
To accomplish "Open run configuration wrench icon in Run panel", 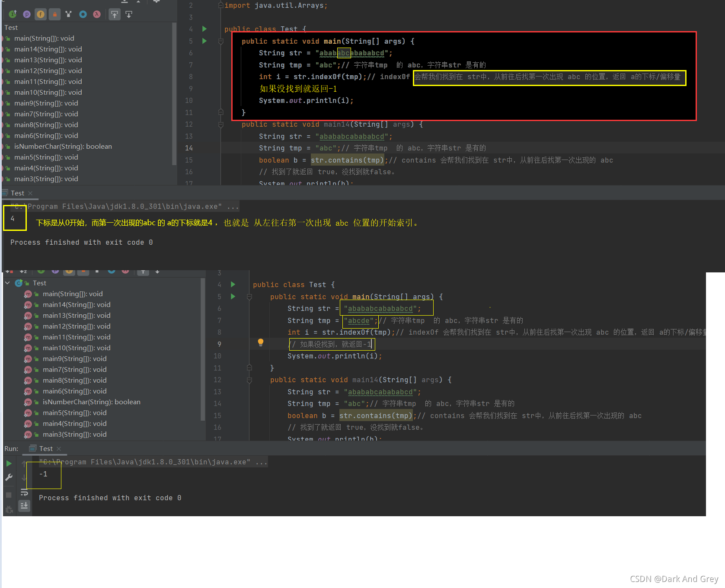I will point(9,477).
